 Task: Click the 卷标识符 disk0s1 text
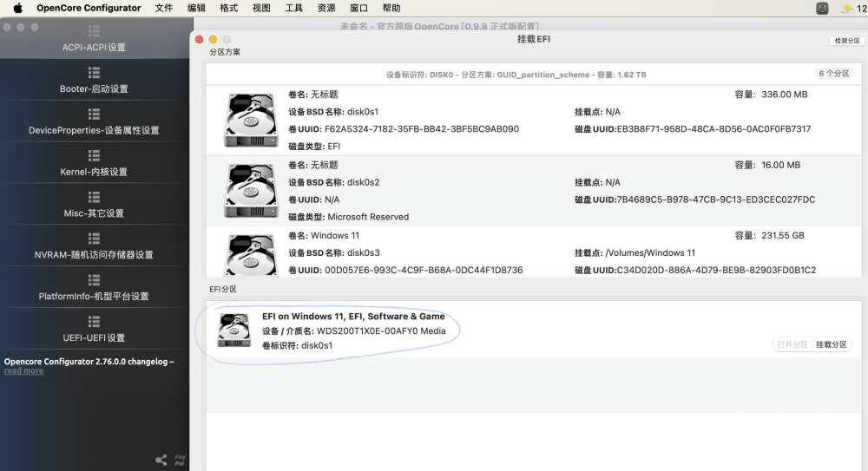[x=297, y=345]
